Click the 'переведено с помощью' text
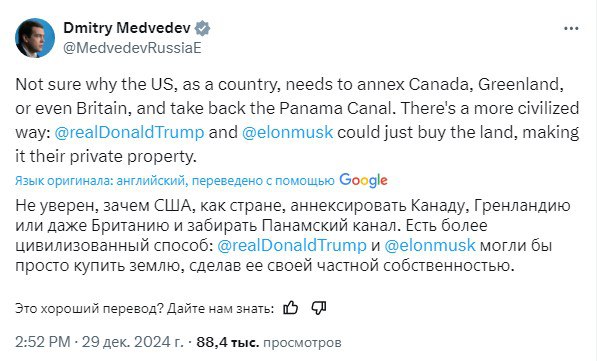 coord(263,180)
